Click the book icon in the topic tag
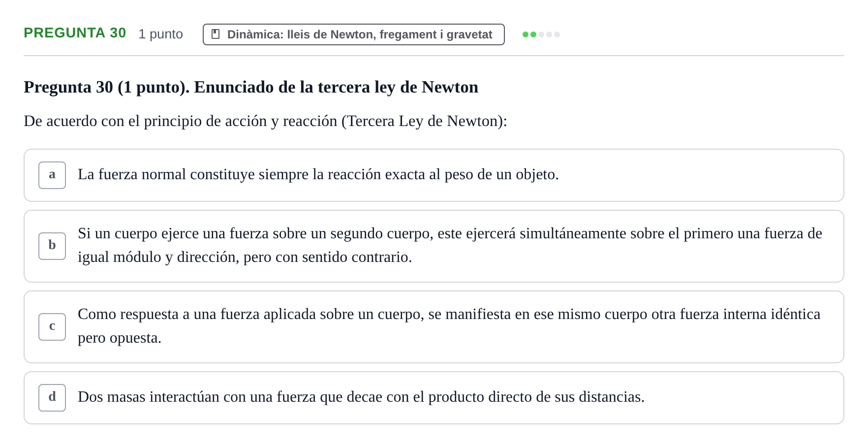This screenshot has width=868, height=448. coord(216,34)
